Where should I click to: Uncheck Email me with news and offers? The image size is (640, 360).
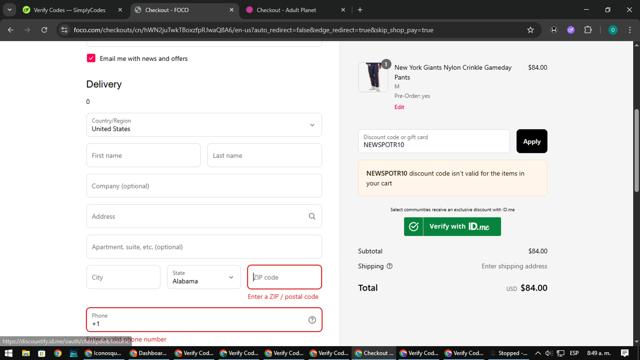point(91,58)
